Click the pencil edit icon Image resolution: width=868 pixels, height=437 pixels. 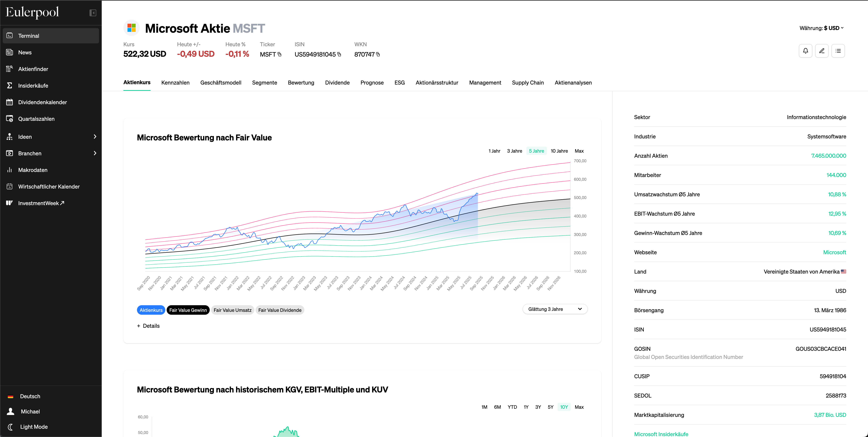click(822, 51)
